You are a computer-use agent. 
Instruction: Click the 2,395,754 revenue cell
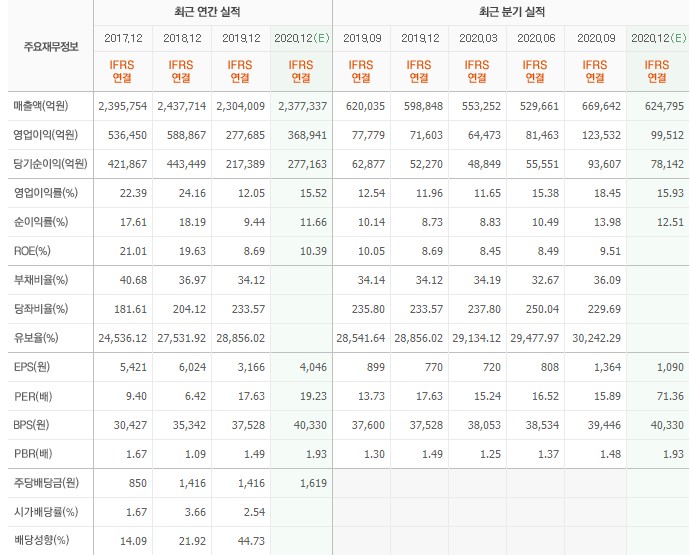pyautogui.click(x=123, y=105)
